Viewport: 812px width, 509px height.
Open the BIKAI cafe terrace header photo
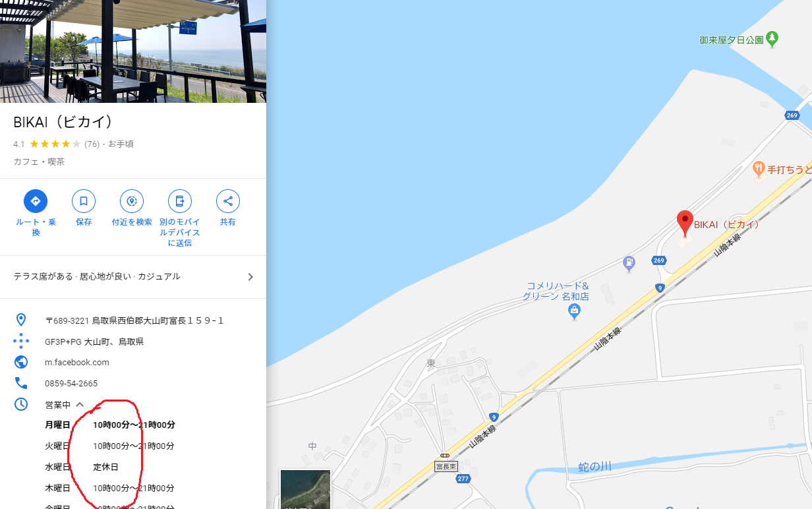tap(133, 51)
